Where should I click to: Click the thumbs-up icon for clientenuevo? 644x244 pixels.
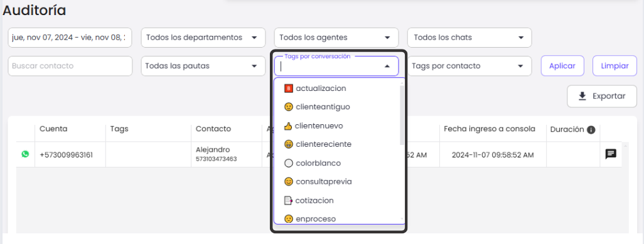pos(288,125)
